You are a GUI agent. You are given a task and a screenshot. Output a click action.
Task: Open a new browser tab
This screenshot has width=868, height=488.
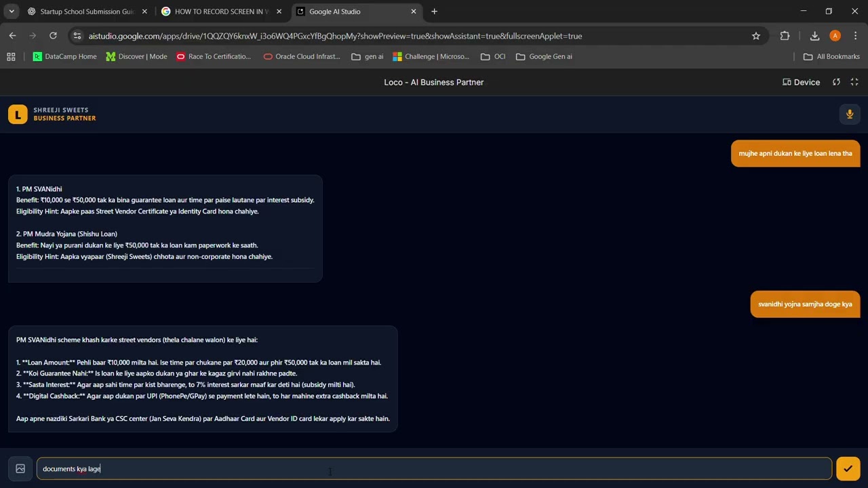(434, 12)
